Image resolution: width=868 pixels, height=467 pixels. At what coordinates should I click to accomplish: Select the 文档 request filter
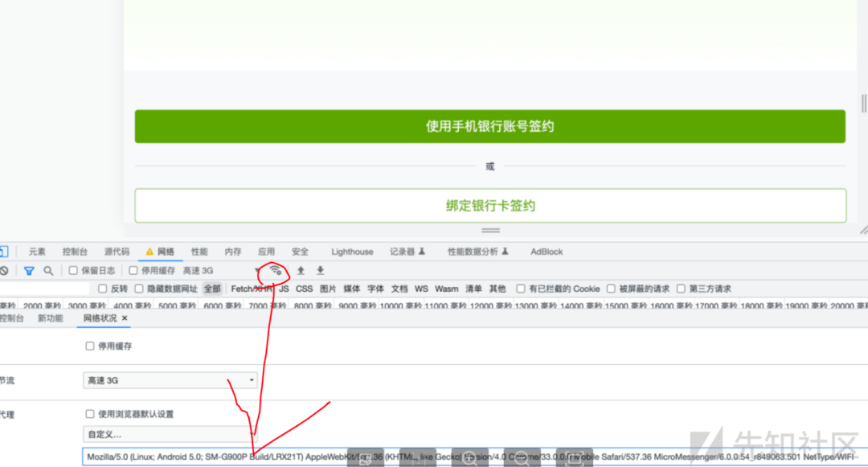tap(399, 289)
